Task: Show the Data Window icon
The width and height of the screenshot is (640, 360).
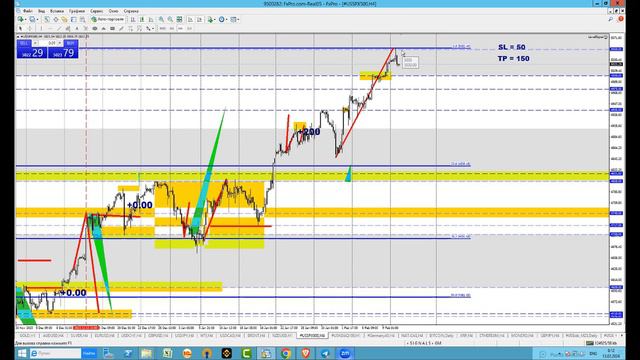Action: tap(56, 19)
